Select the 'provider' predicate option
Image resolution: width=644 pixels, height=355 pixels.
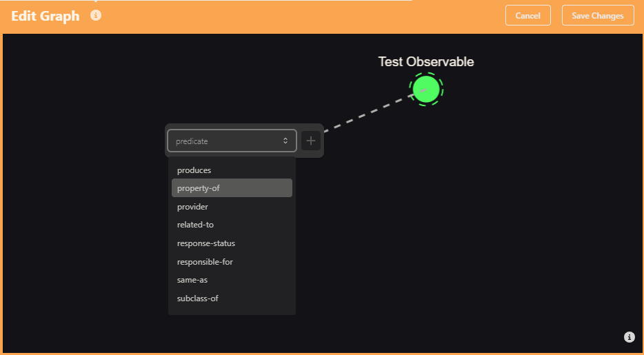click(232, 206)
